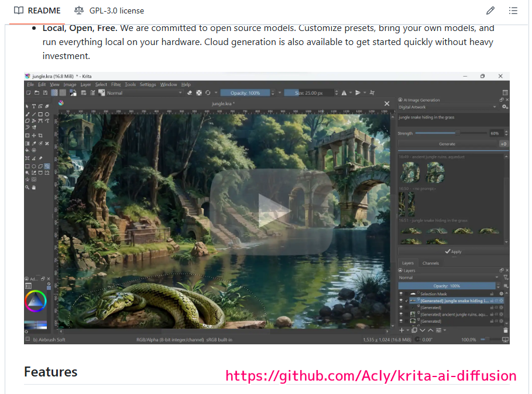Adjust the toolbar Opacity stepper arrows

point(273,93)
